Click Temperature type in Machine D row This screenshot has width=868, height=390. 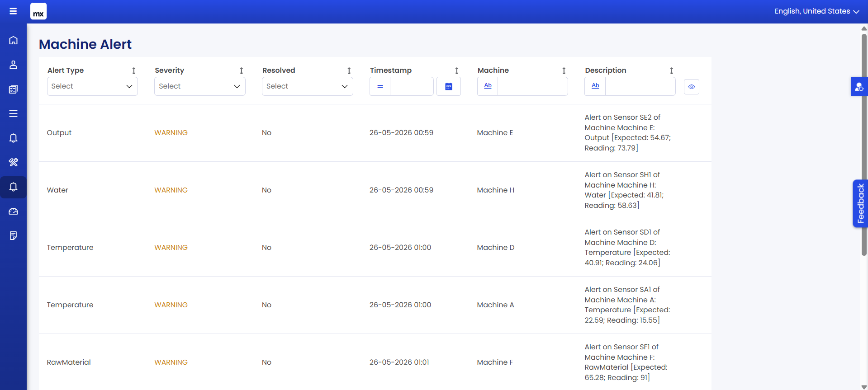coord(70,248)
